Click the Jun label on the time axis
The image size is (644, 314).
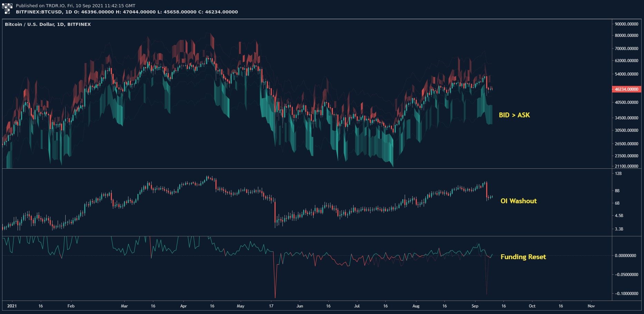(300, 306)
